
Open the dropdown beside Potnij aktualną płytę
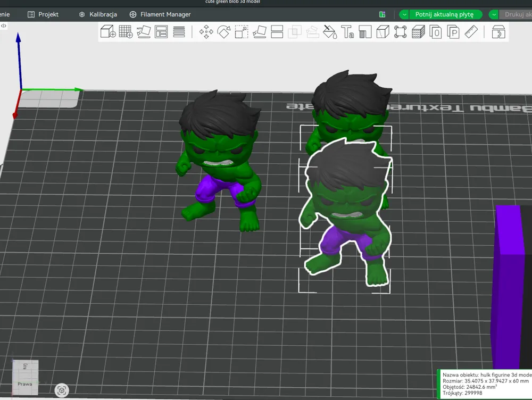[404, 14]
